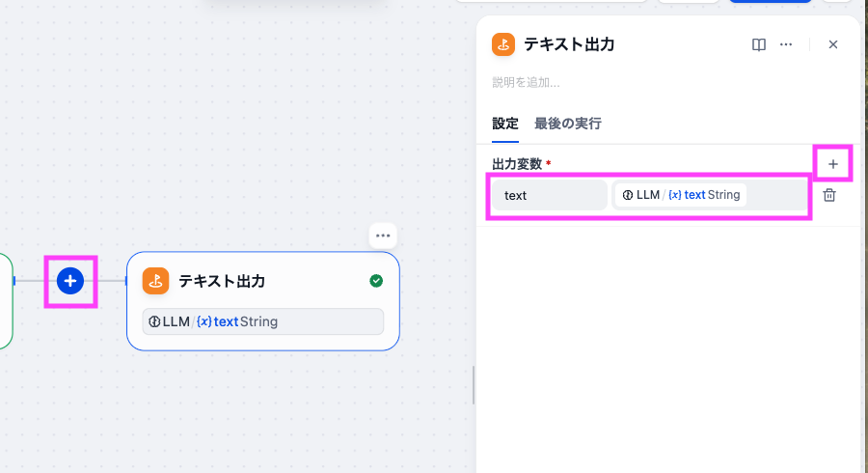This screenshot has height=473, width=868.
Task: Open the panel's more options ellipsis
Action: (786, 44)
